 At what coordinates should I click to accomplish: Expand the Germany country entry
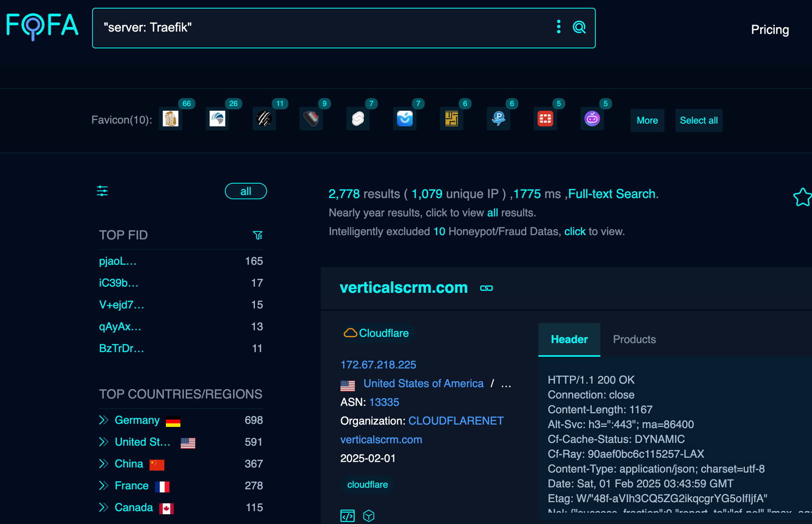click(104, 420)
